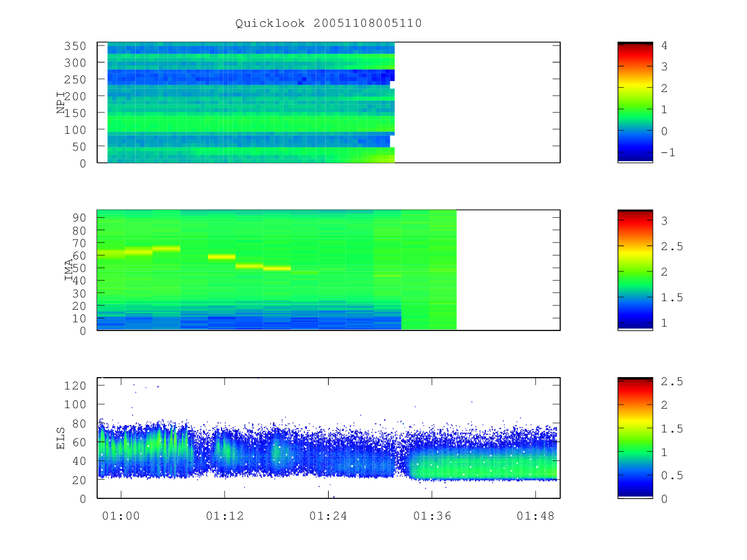Click the 2.5 label on ELS colorbar

(x=672, y=381)
